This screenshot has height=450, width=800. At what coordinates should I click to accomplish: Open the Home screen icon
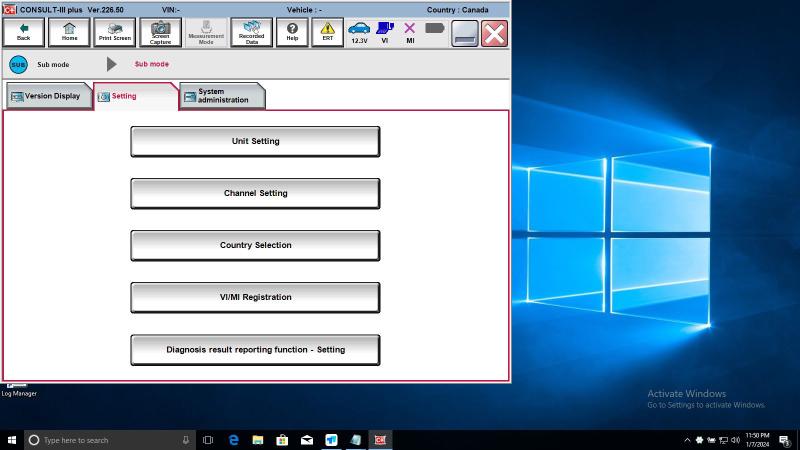point(69,33)
